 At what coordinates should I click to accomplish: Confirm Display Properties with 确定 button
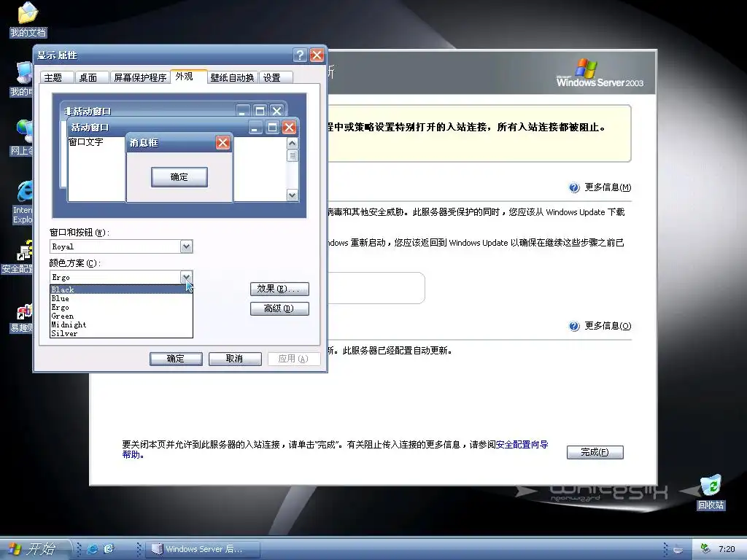tap(176, 359)
